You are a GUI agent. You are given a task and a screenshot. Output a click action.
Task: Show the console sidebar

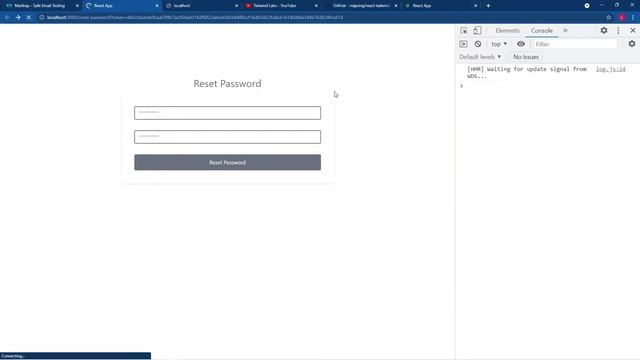coord(463,44)
